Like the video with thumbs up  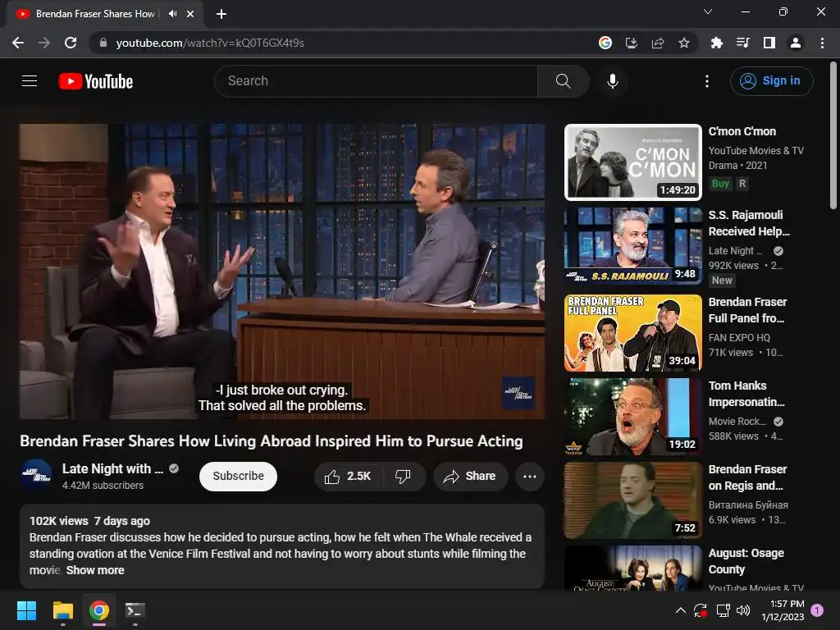pos(347,477)
